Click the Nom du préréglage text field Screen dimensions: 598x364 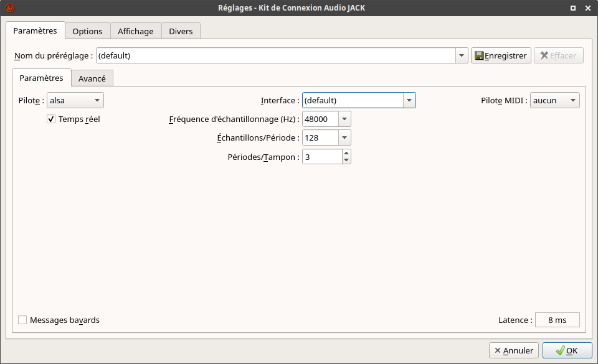click(276, 55)
